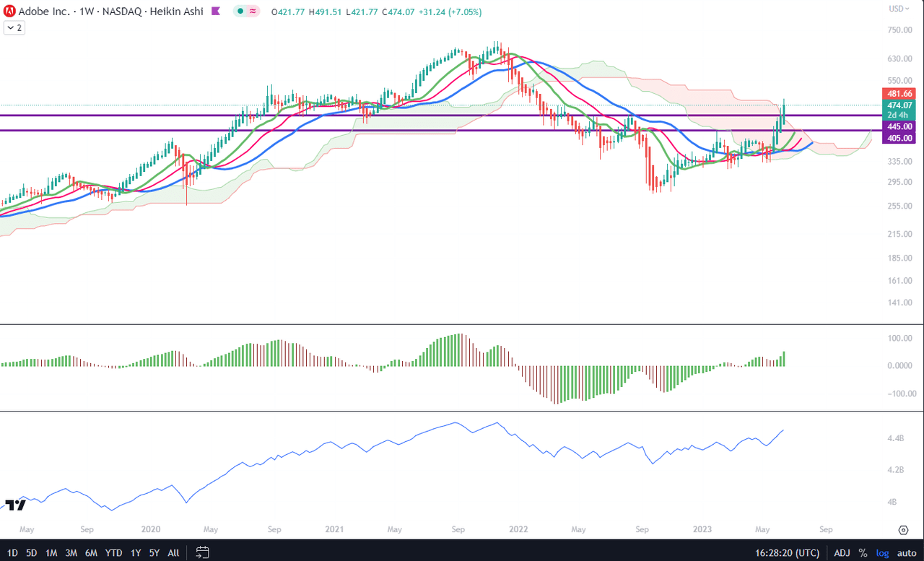Open the USD currency dropdown
Viewport: 924px width, 561px height.
pyautogui.click(x=899, y=9)
